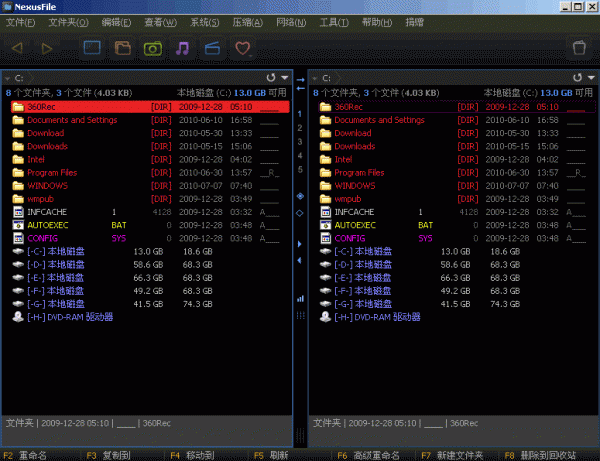Switch to folder slot 1 in middle strip

click(x=300, y=114)
